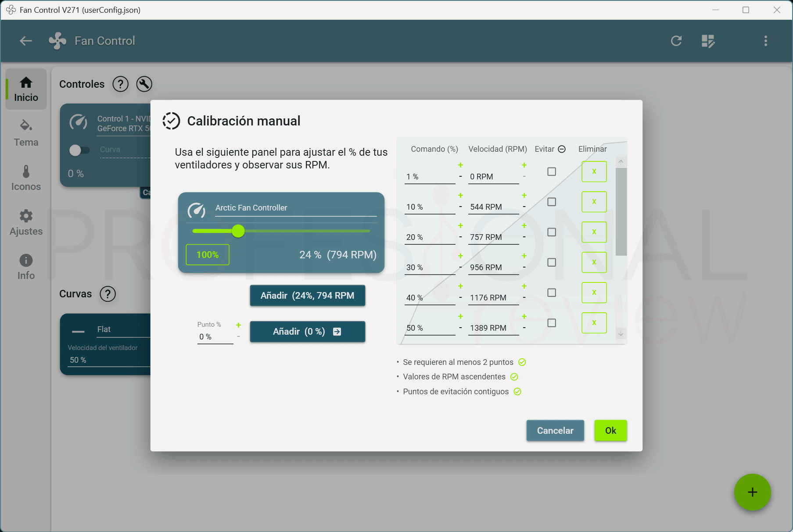Click the wrench icon next to Controles

[x=144, y=84]
